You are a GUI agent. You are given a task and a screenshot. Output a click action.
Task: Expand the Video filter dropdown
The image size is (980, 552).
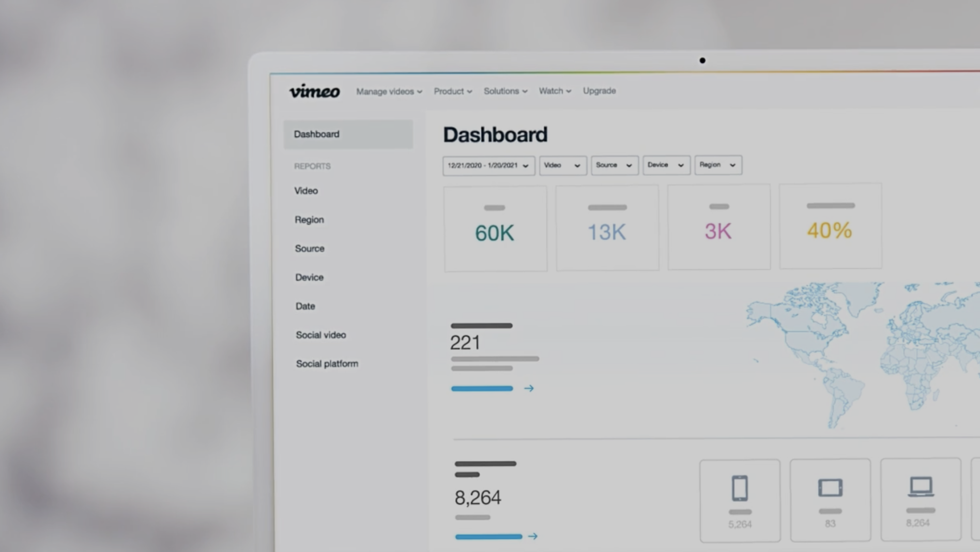pyautogui.click(x=562, y=165)
